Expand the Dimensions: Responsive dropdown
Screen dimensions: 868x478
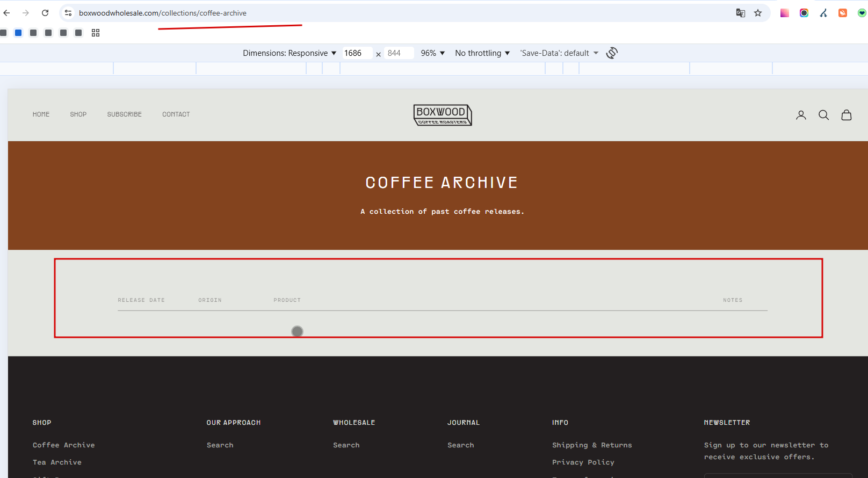pyautogui.click(x=290, y=53)
